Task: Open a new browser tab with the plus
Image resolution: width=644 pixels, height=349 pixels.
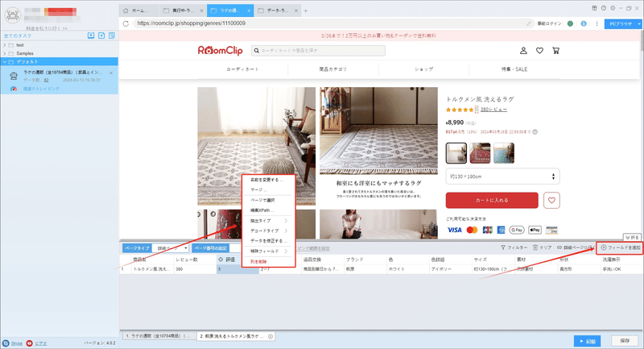Action: (306, 10)
